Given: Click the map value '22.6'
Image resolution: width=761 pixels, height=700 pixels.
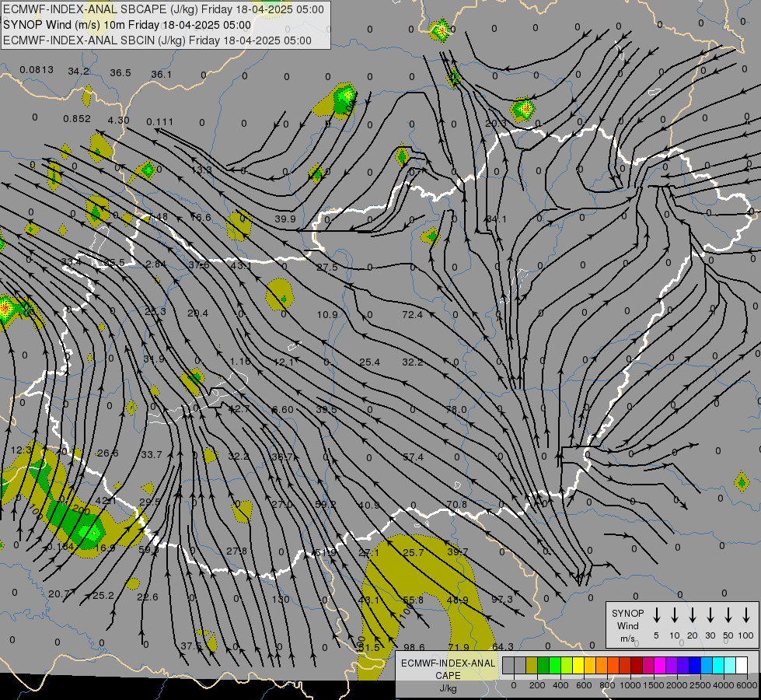Looking at the screenshot, I should (148, 597).
